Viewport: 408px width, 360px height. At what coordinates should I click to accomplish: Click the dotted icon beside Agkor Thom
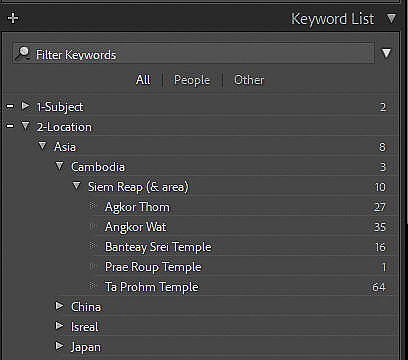click(93, 205)
